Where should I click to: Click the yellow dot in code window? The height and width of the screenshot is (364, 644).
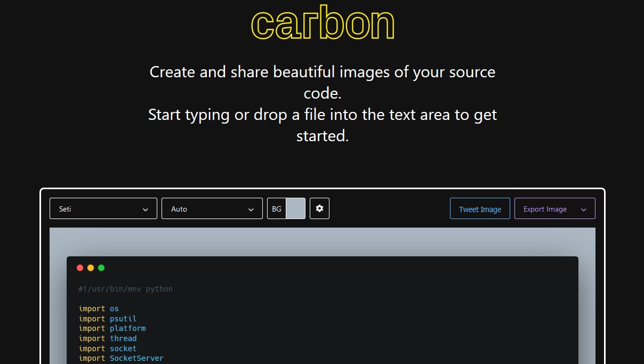click(x=91, y=268)
